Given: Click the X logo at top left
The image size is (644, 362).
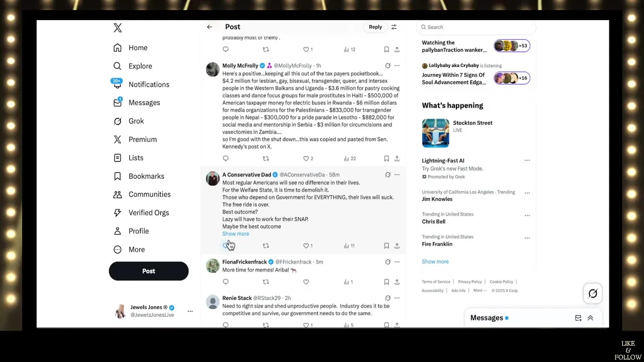Looking at the screenshot, I should click(118, 28).
